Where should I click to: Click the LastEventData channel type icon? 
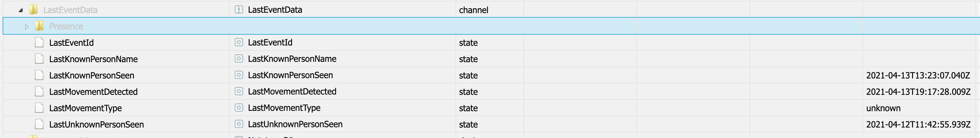click(x=238, y=9)
